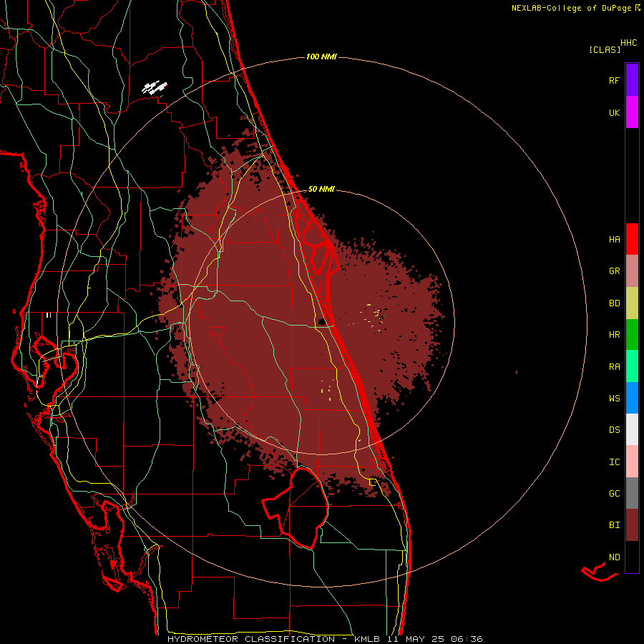Click Lake Okeechobee outline on map
The image size is (644, 644).
coord(295,508)
